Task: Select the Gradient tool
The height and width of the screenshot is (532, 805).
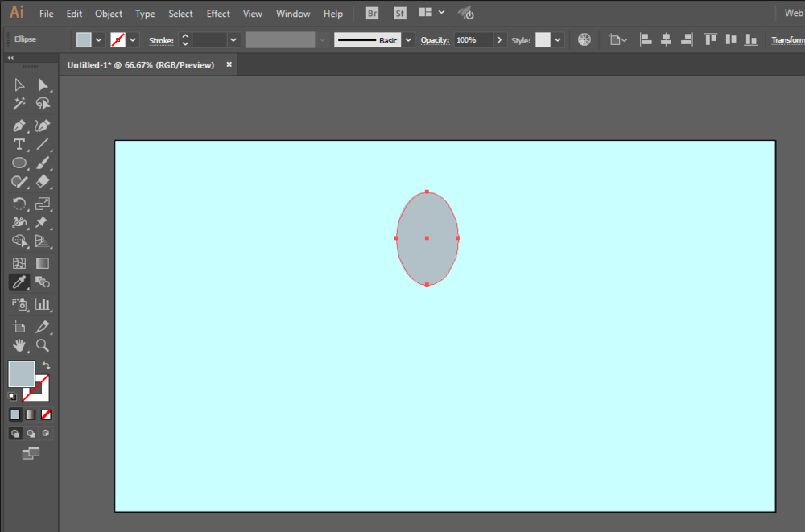Action: point(43,263)
